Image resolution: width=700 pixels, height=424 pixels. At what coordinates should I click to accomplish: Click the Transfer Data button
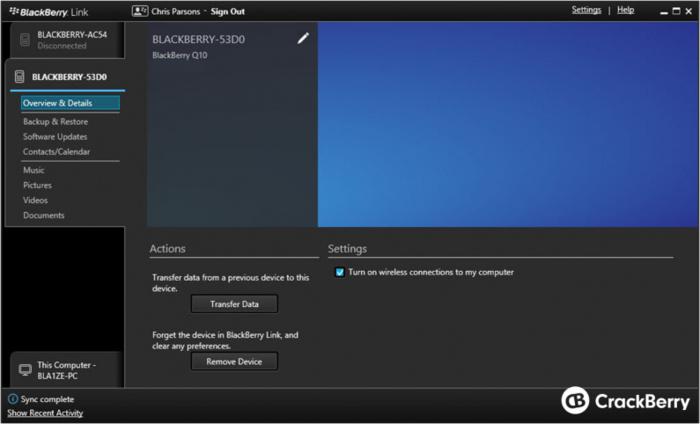coord(234,304)
